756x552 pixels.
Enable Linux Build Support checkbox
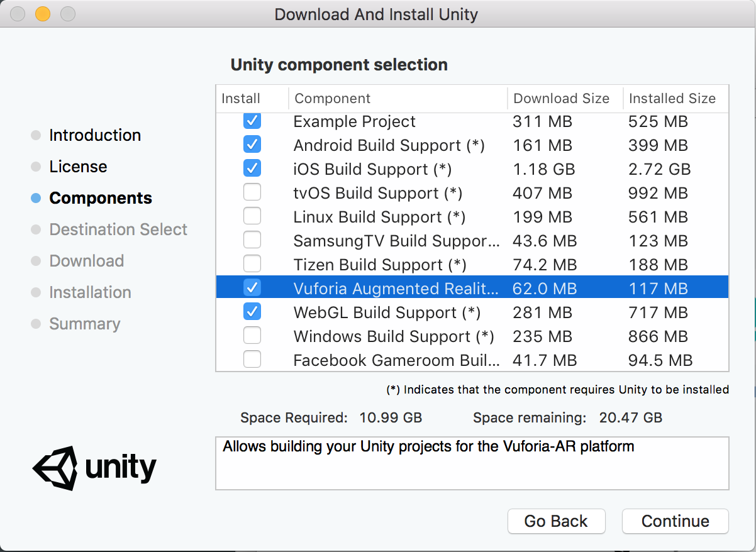coord(252,216)
